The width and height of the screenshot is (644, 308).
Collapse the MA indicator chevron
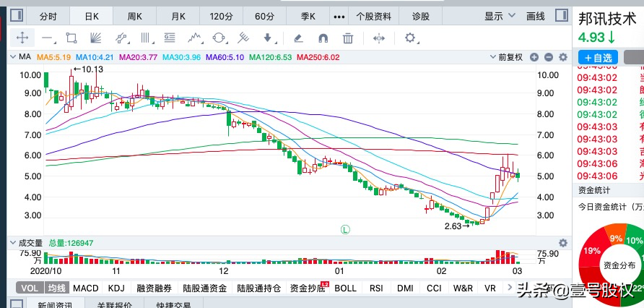point(13,57)
